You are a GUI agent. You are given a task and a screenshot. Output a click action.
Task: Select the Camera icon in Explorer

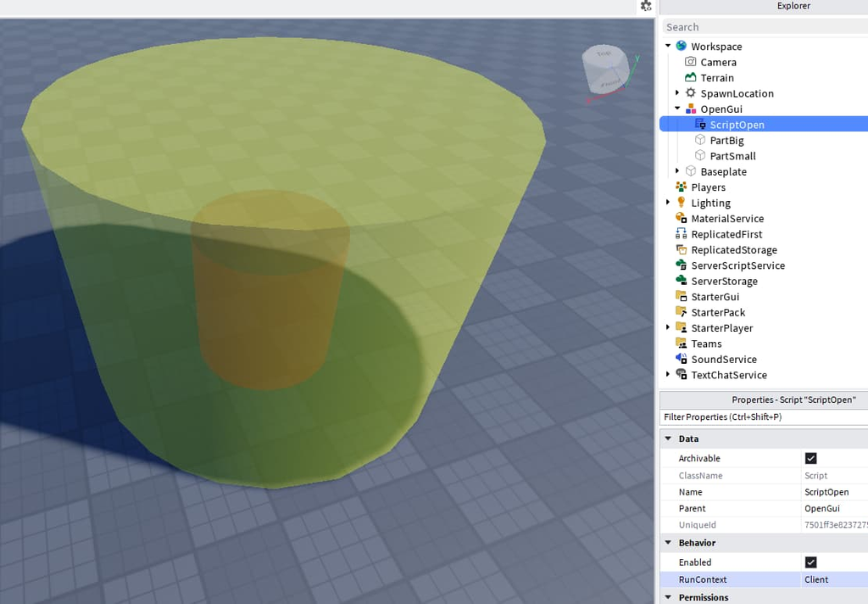(x=690, y=62)
